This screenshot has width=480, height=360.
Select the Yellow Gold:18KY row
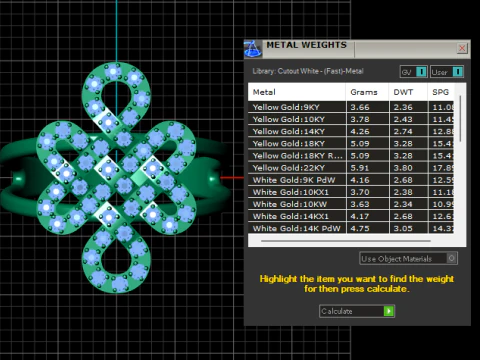(351, 144)
